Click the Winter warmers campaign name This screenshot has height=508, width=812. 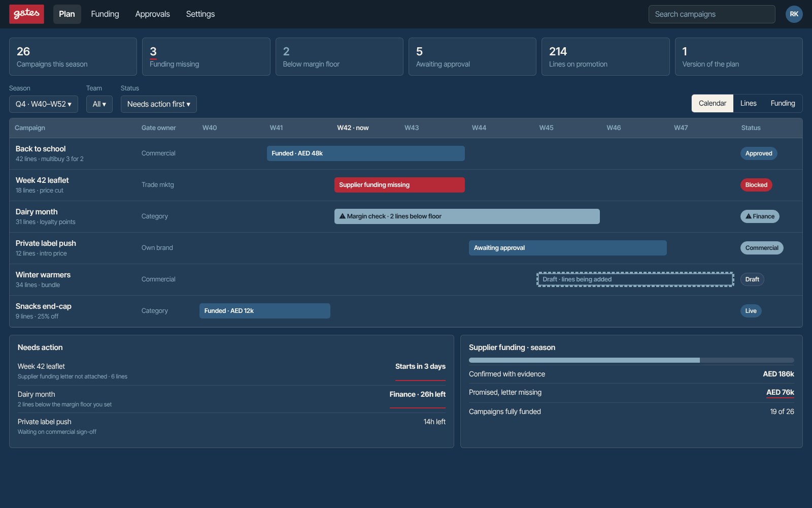coord(43,275)
